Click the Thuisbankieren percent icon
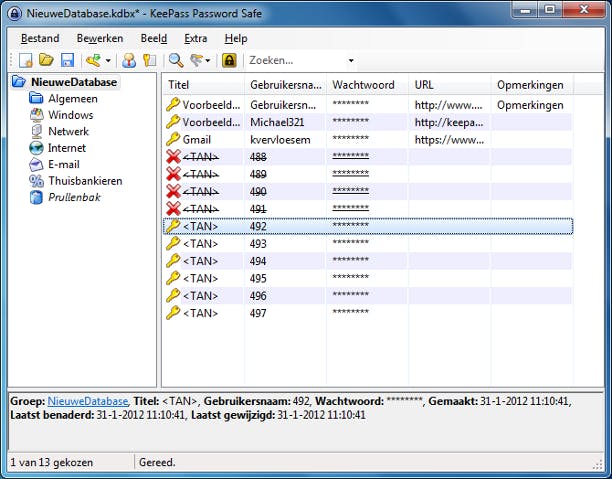612x479 pixels. (36, 181)
